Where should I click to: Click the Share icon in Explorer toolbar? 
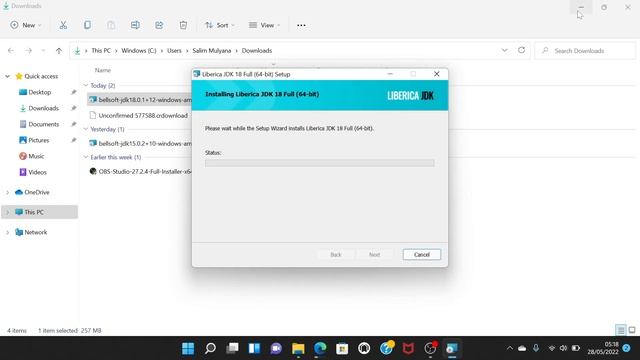click(159, 25)
